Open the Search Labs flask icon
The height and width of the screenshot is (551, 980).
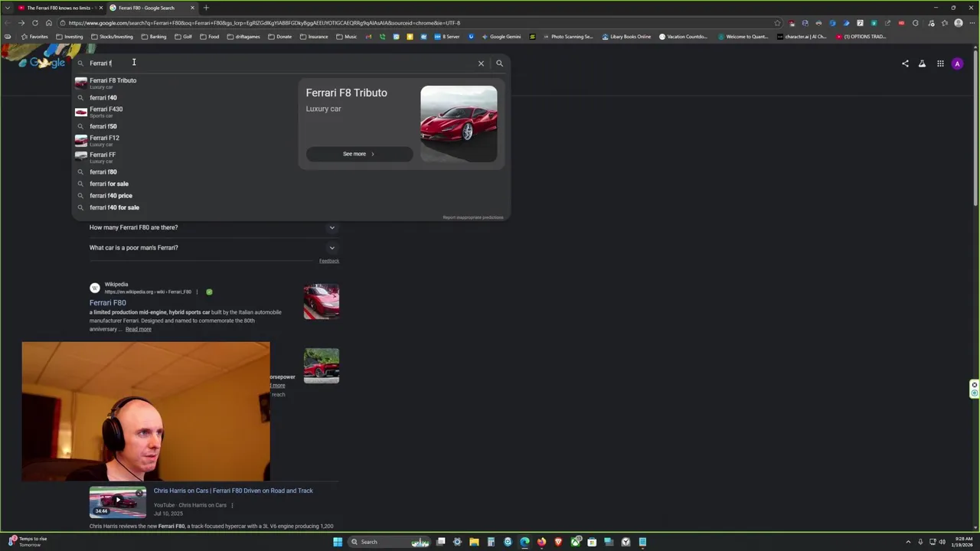pos(922,64)
